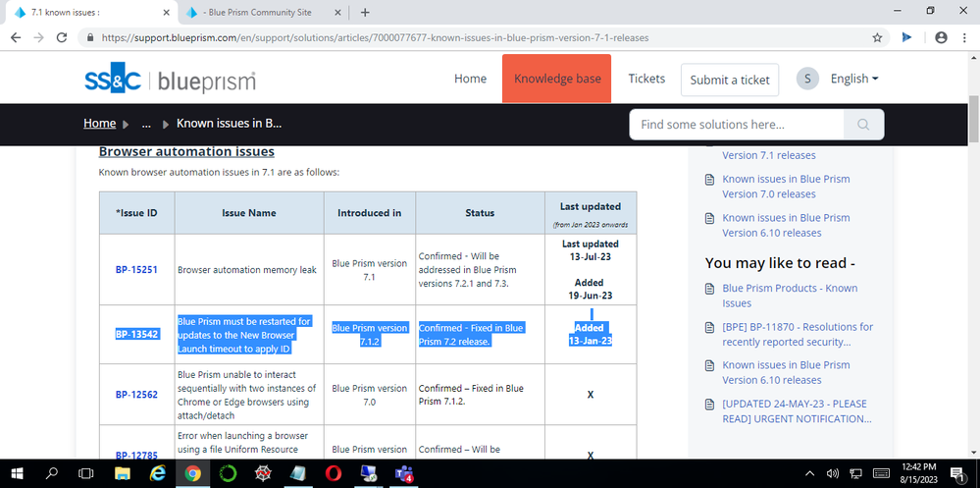Open the Chrome profile avatar icon
The height and width of the screenshot is (488, 980).
coord(941,37)
